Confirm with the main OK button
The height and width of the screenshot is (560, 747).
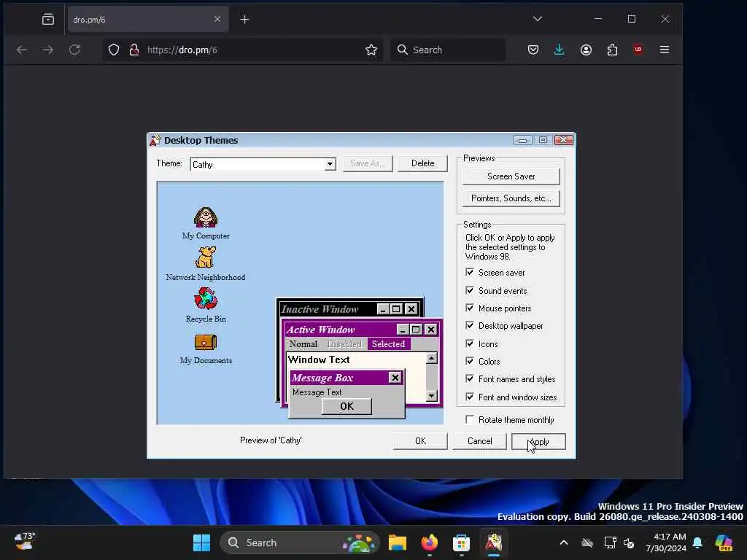coord(420,441)
